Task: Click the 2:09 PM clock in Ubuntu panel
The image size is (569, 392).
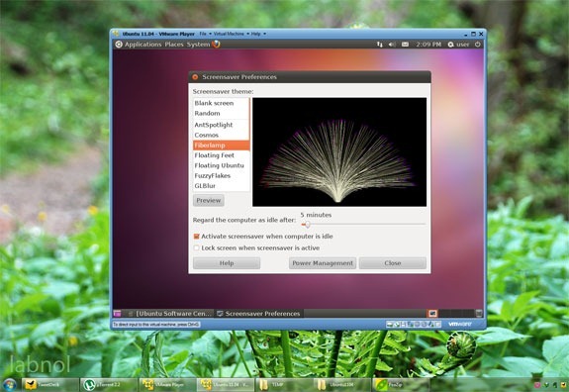Action: pyautogui.click(x=428, y=45)
